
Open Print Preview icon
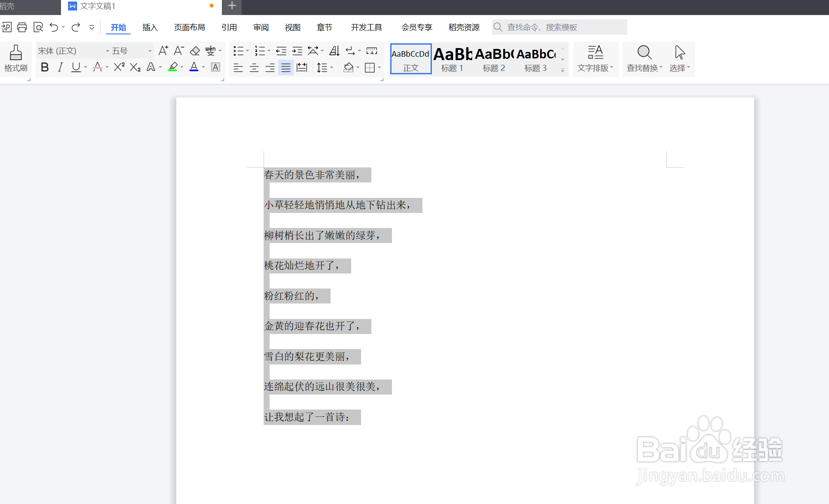(x=38, y=27)
